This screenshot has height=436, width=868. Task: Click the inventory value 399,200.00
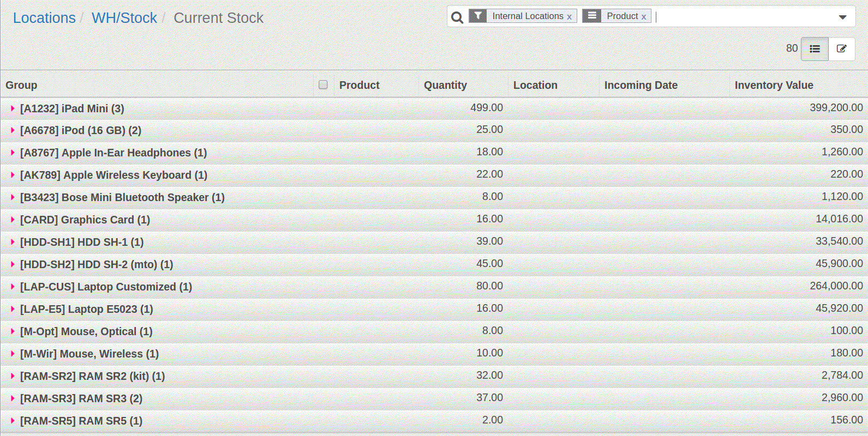coord(836,108)
